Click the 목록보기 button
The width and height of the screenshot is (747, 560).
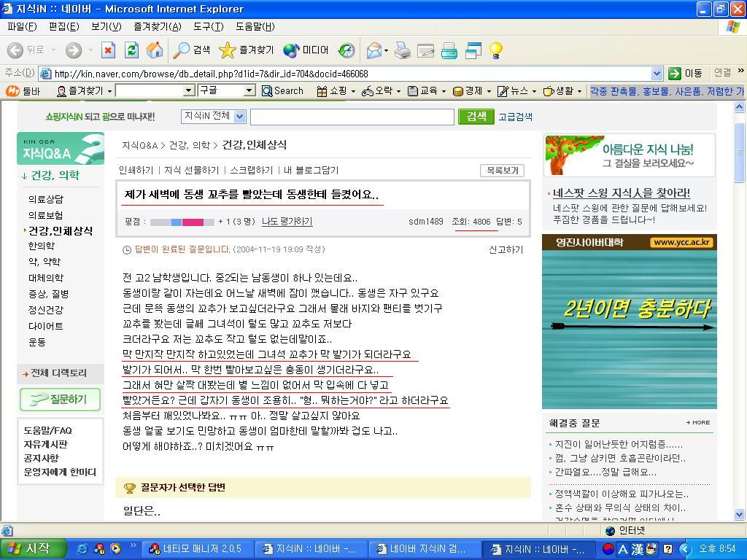click(x=502, y=170)
